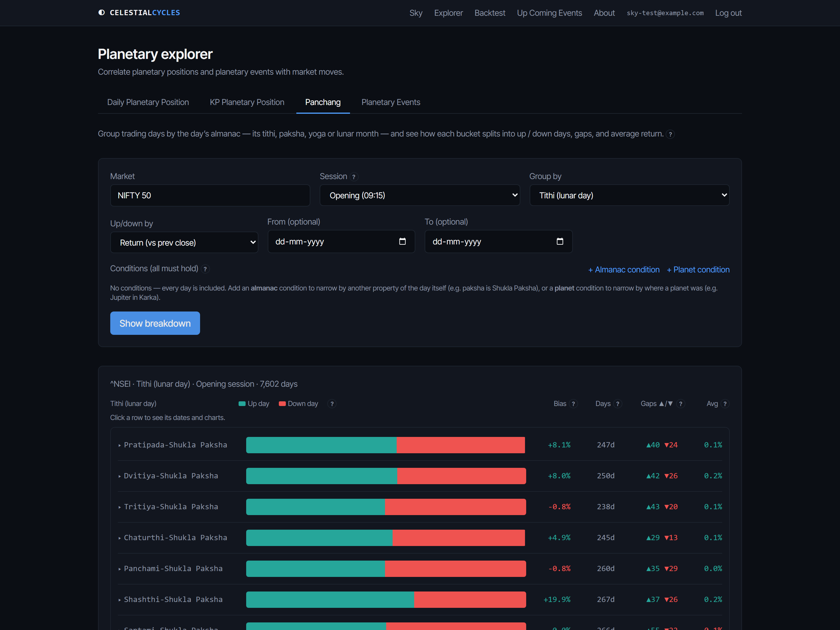
Task: Open the Group by Tithi dropdown
Action: pyautogui.click(x=629, y=195)
